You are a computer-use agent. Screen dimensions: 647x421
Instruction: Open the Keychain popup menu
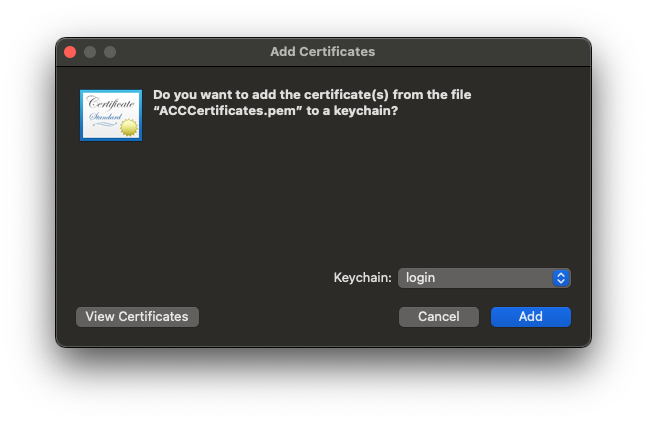[484, 278]
